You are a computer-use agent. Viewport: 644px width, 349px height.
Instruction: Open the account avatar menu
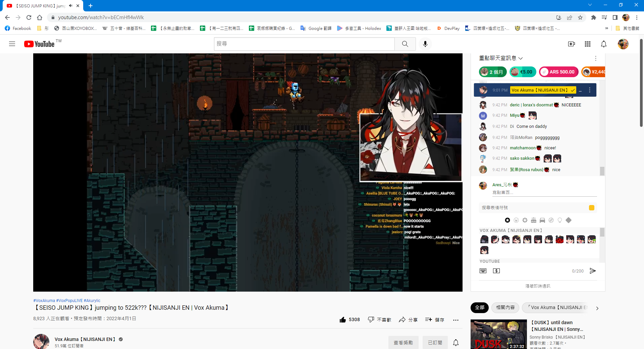(x=623, y=44)
